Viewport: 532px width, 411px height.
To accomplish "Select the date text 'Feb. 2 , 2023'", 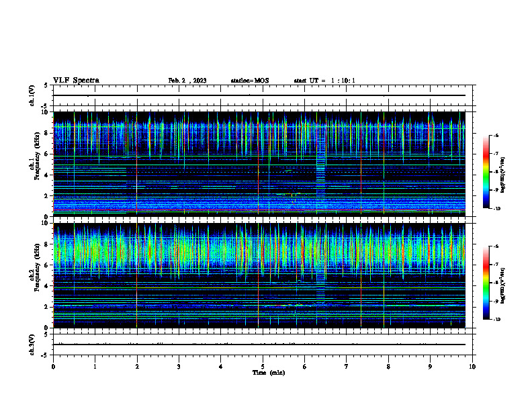I will [187, 81].
